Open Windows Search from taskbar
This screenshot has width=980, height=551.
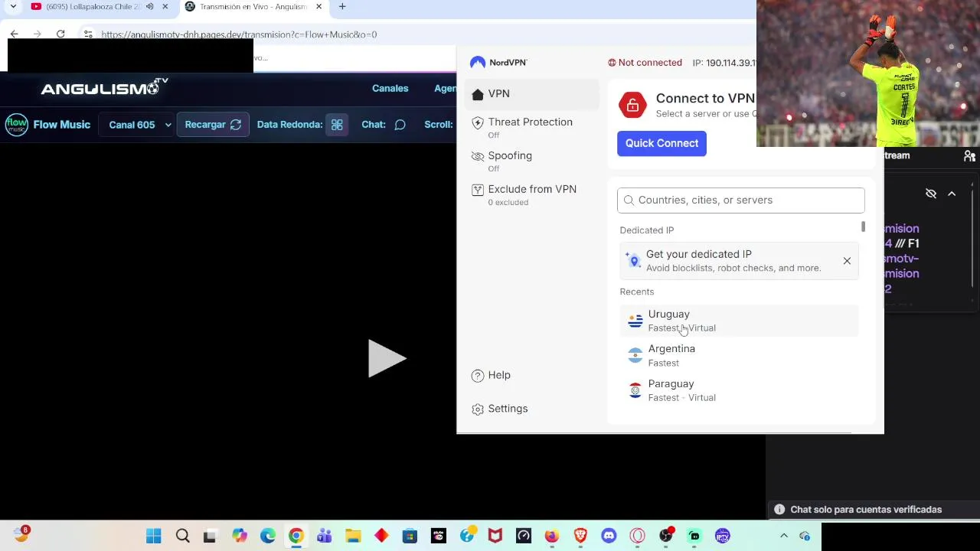182,536
